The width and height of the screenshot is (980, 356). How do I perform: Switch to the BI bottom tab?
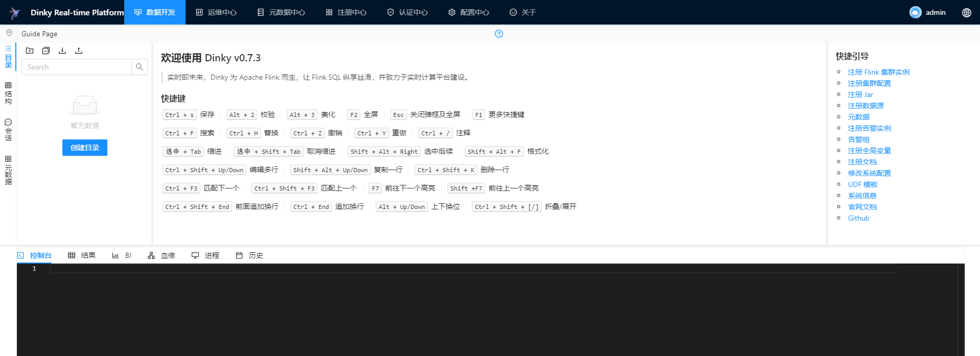[122, 255]
